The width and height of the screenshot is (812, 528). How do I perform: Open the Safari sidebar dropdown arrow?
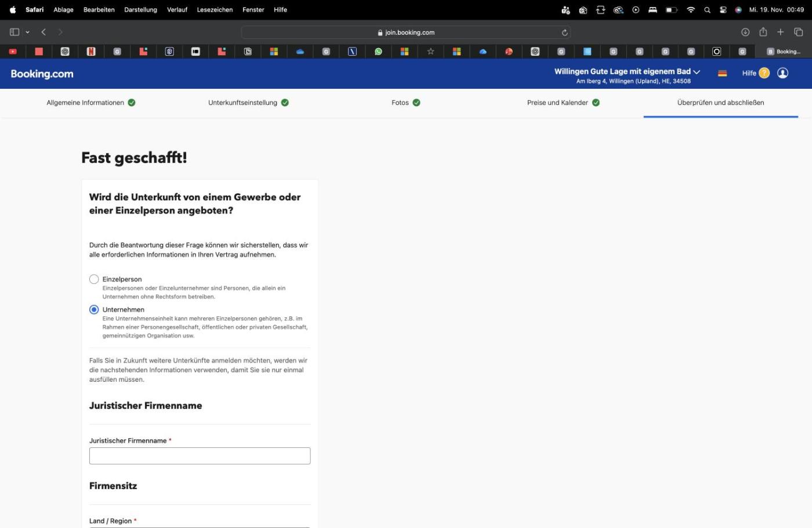point(27,32)
